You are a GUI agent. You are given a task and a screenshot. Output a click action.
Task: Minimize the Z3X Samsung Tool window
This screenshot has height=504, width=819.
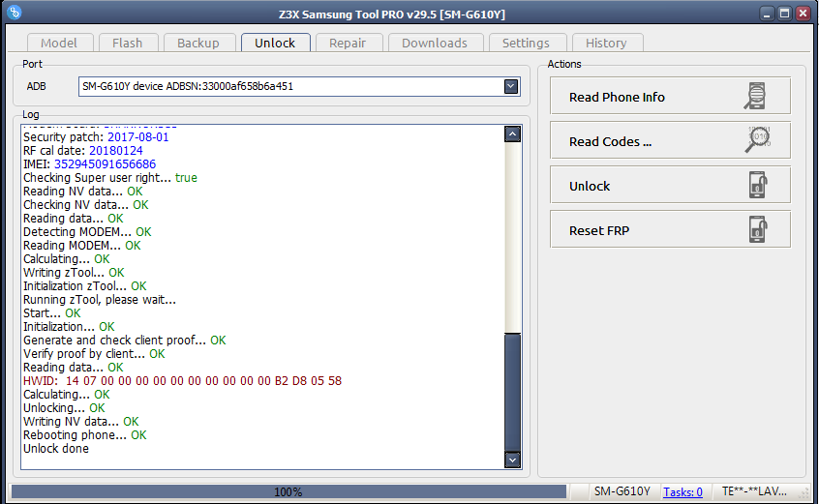pos(767,14)
